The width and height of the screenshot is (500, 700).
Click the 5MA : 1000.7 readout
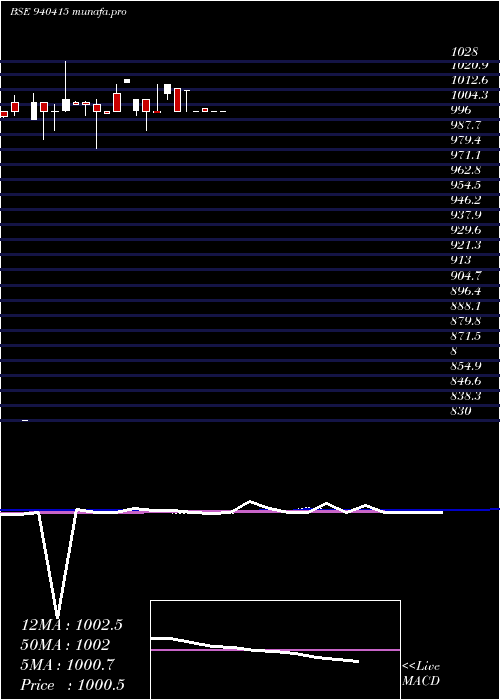tap(69, 665)
